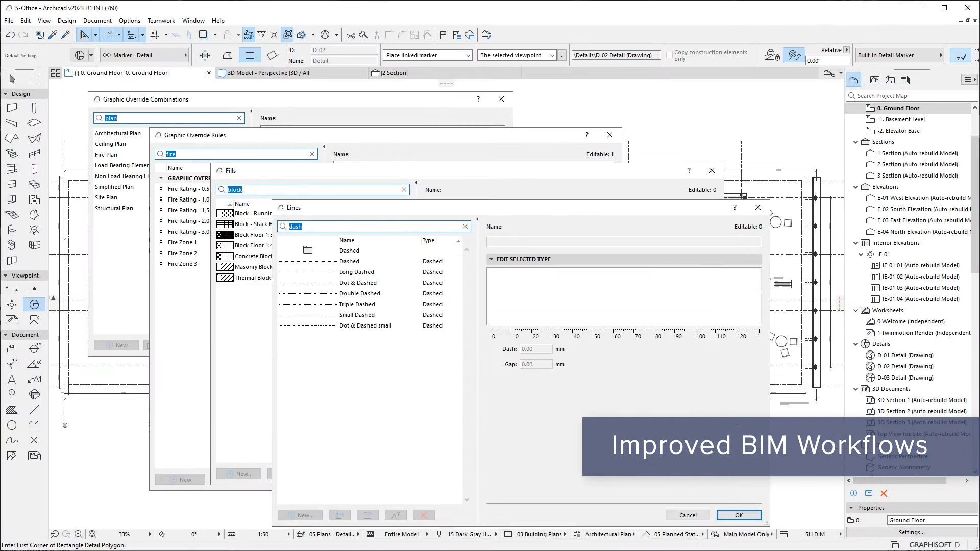
Task: Click fit in window icon in bottom bar
Action: click(x=92, y=534)
